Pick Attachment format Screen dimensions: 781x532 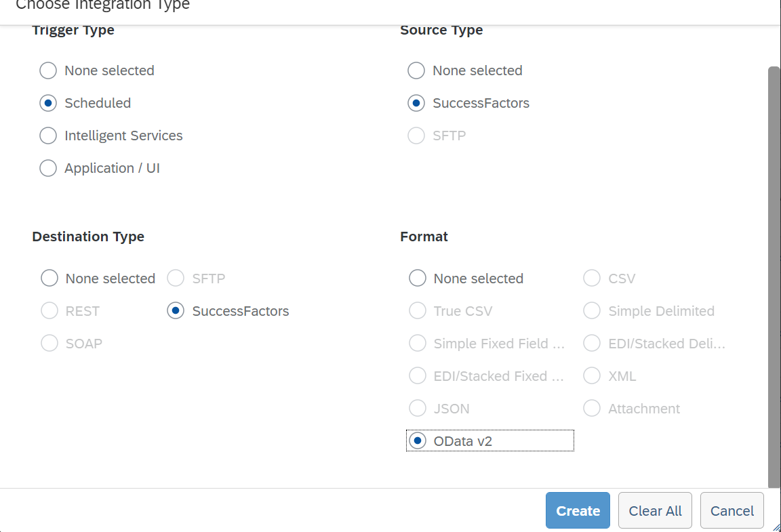point(592,409)
